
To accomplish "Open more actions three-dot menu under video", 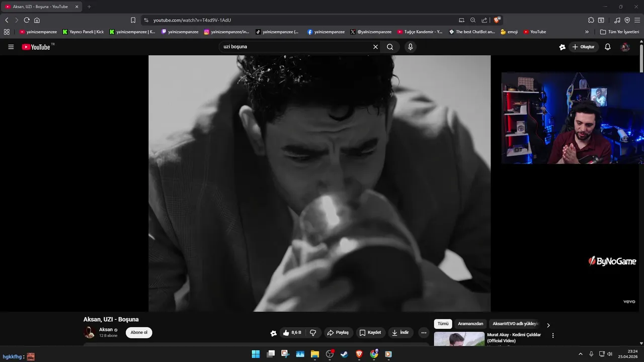I will point(424,333).
